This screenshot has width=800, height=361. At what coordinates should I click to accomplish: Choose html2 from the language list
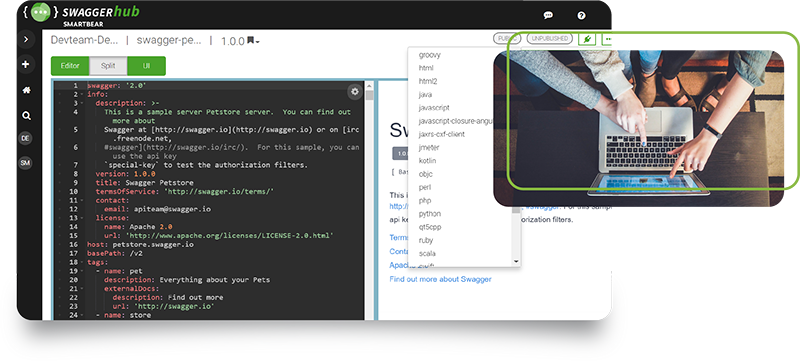point(428,81)
